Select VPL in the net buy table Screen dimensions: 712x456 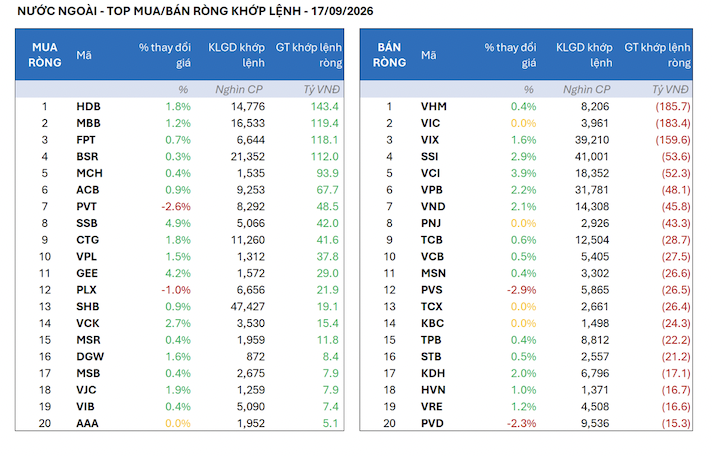[x=86, y=257]
